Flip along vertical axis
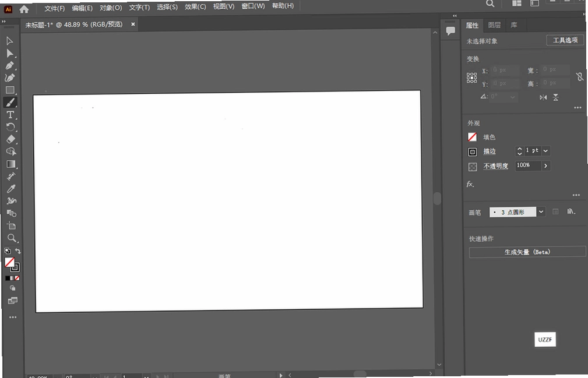This screenshot has height=378, width=588. (x=556, y=97)
